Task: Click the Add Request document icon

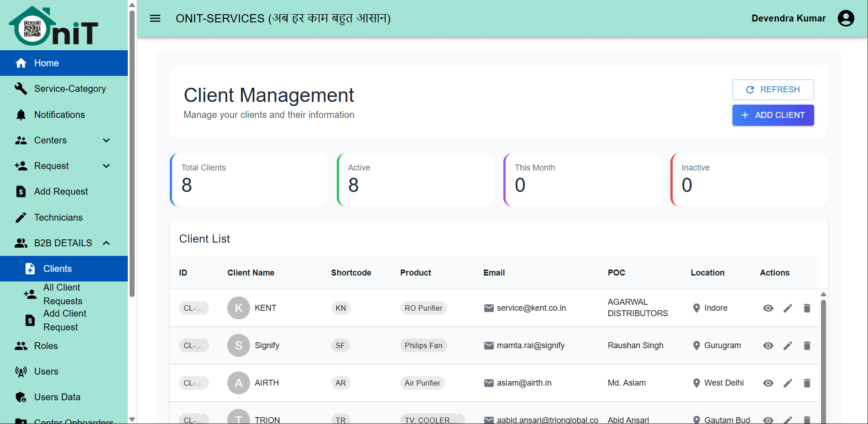Action: [21, 191]
